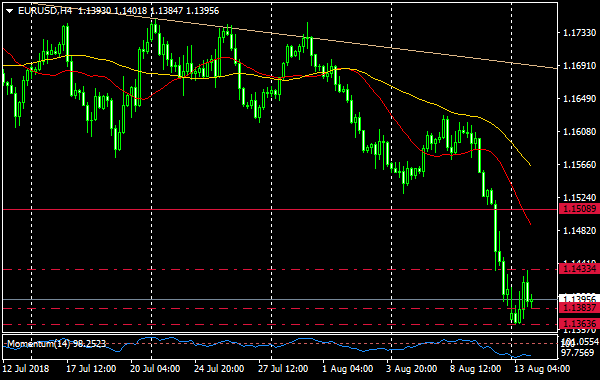Click the 12 Jul 2018 time axis label

pos(26,369)
